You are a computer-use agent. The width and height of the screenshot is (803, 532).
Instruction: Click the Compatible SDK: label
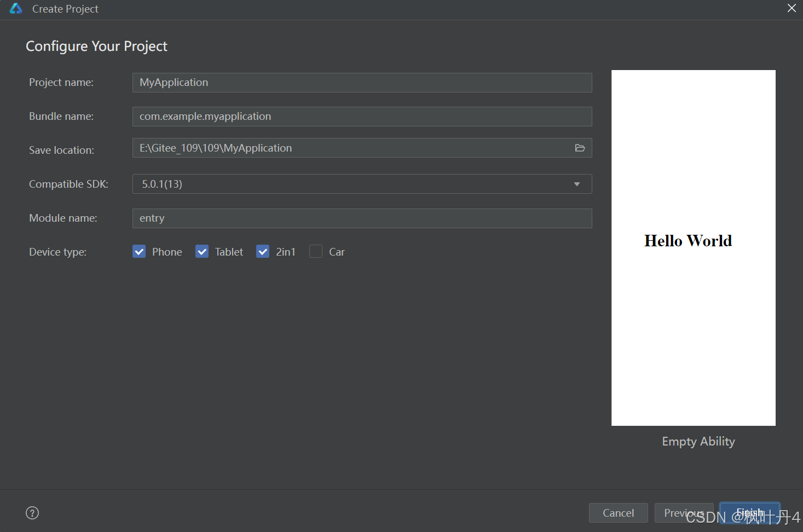tap(68, 184)
